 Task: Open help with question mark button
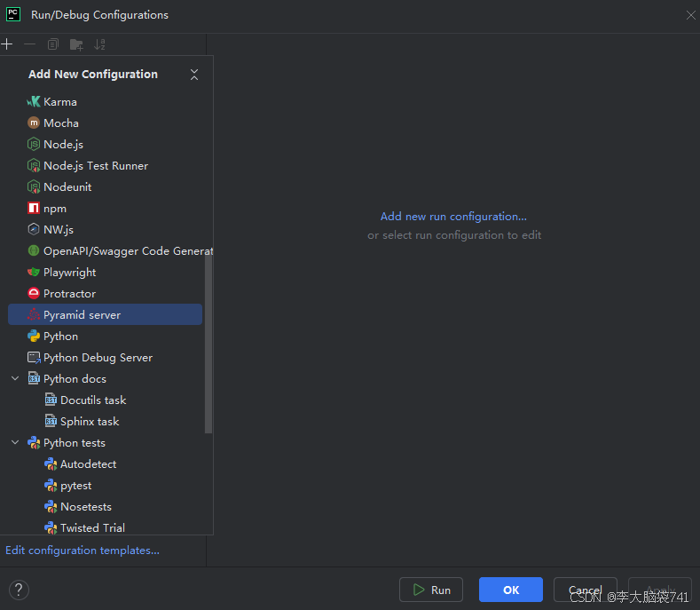(x=19, y=590)
